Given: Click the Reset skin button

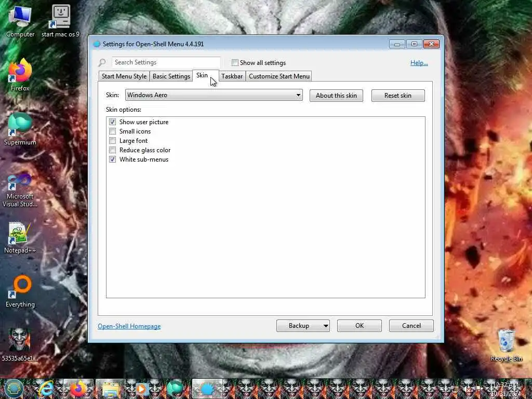Looking at the screenshot, I should point(398,96).
